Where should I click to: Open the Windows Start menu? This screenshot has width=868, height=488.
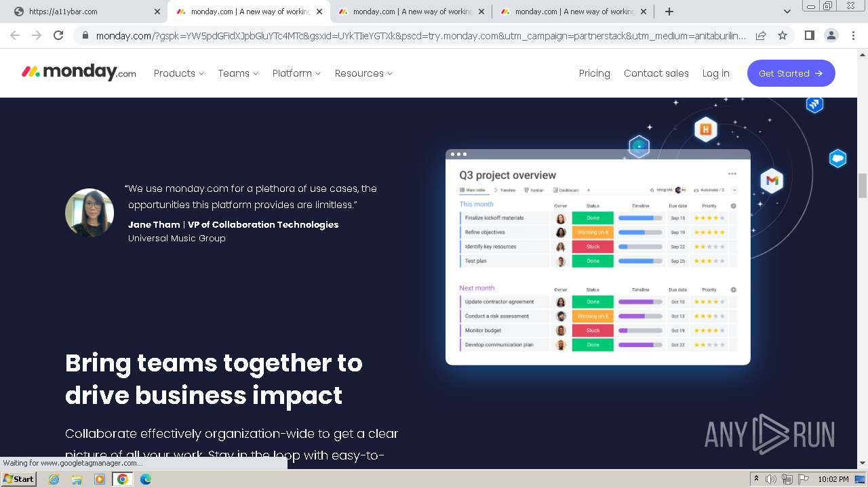(19, 479)
